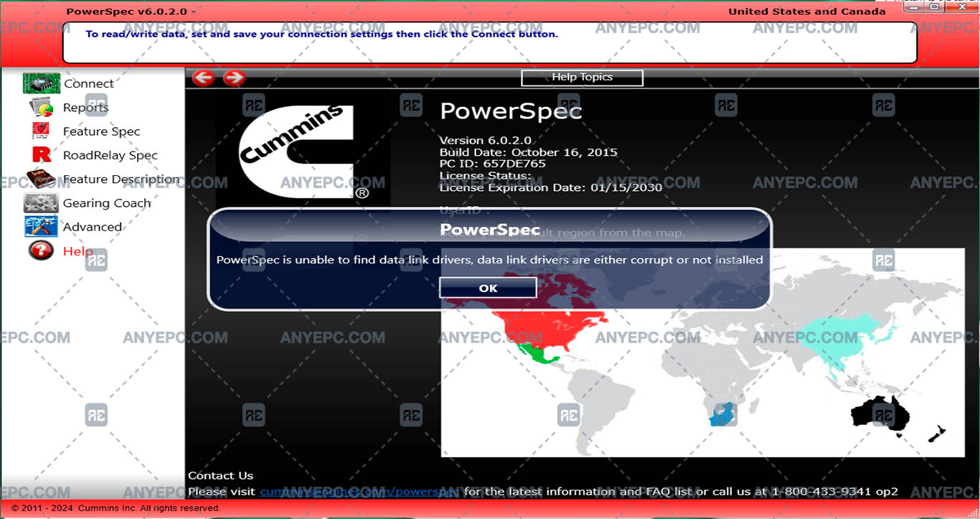Select the Feature Spec icon
This screenshot has width=980, height=519.
click(42, 131)
